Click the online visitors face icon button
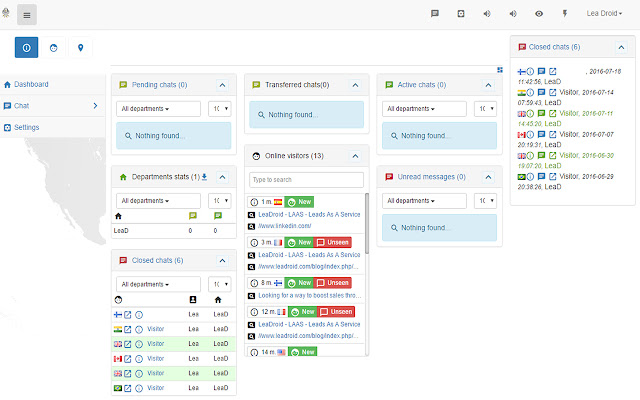This screenshot has width=640, height=400. [52, 47]
